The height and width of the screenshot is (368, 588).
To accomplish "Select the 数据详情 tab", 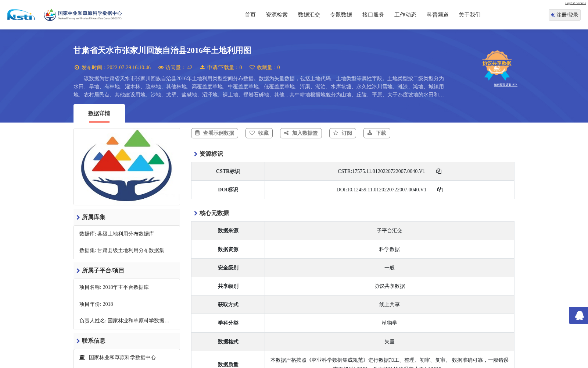I will [99, 113].
